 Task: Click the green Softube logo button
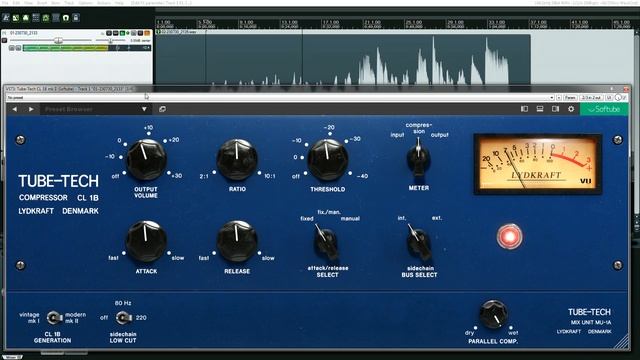pos(604,109)
